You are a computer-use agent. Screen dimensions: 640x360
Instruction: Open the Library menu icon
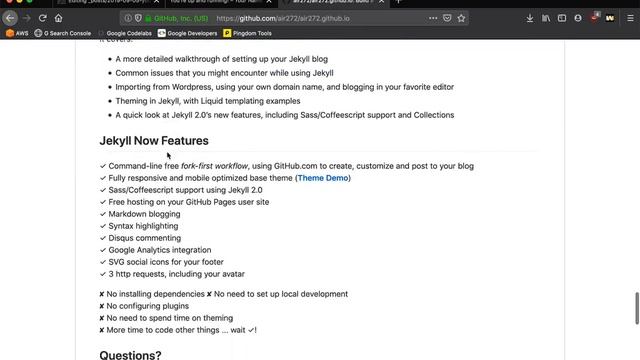pyautogui.click(x=546, y=18)
